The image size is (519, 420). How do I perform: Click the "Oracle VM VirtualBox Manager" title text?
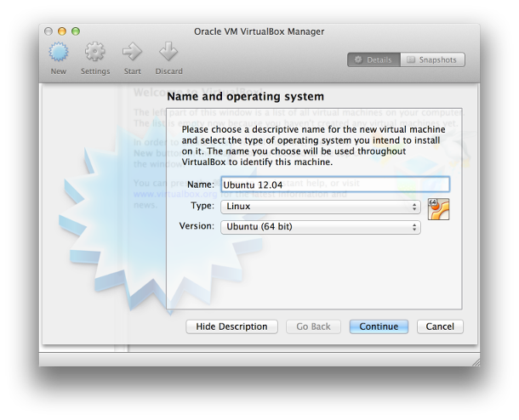tap(259, 31)
